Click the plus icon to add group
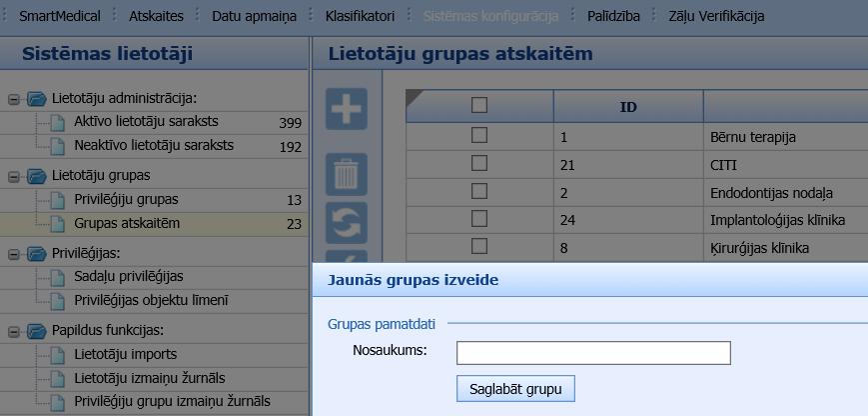This screenshot has width=868, height=416. point(347,109)
